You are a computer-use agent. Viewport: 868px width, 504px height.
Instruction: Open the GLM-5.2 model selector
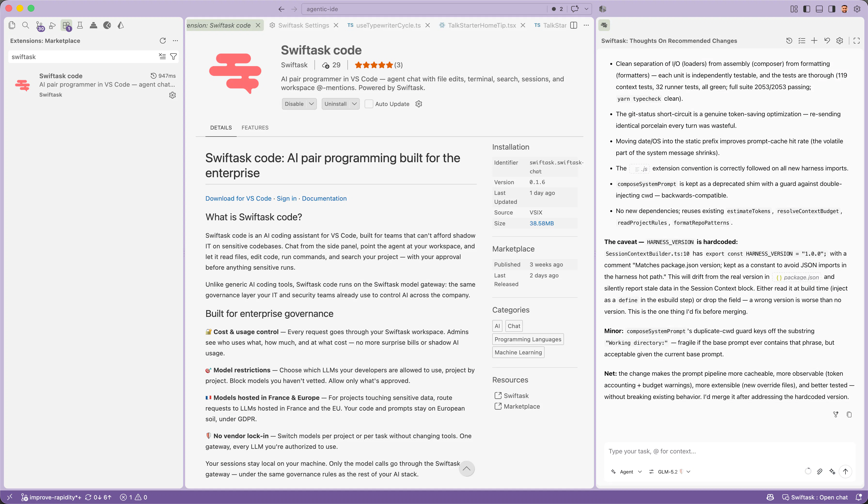[x=670, y=472]
